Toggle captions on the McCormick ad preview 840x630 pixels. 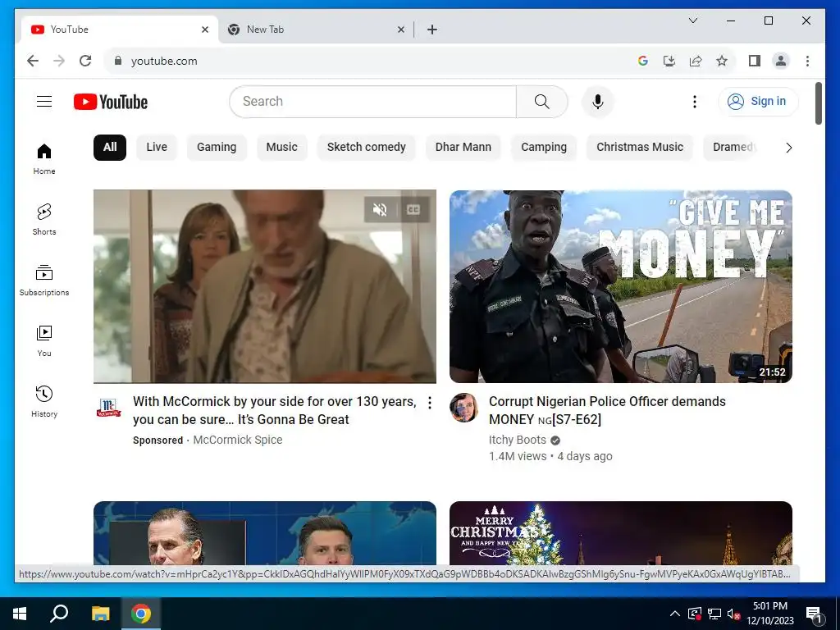413,209
